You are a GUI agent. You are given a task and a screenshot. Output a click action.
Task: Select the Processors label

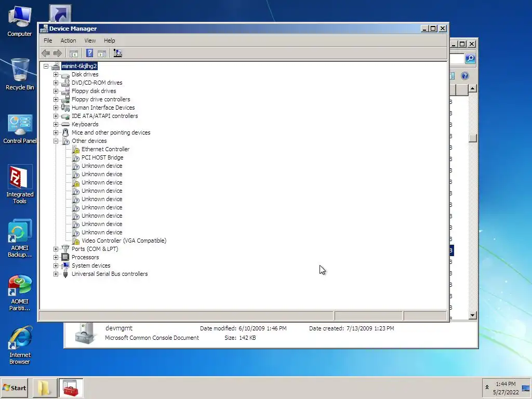pos(85,257)
